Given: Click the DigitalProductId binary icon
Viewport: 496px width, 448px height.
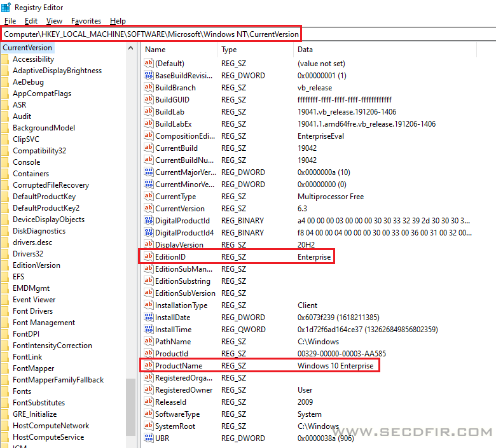Looking at the screenshot, I should (x=149, y=220).
